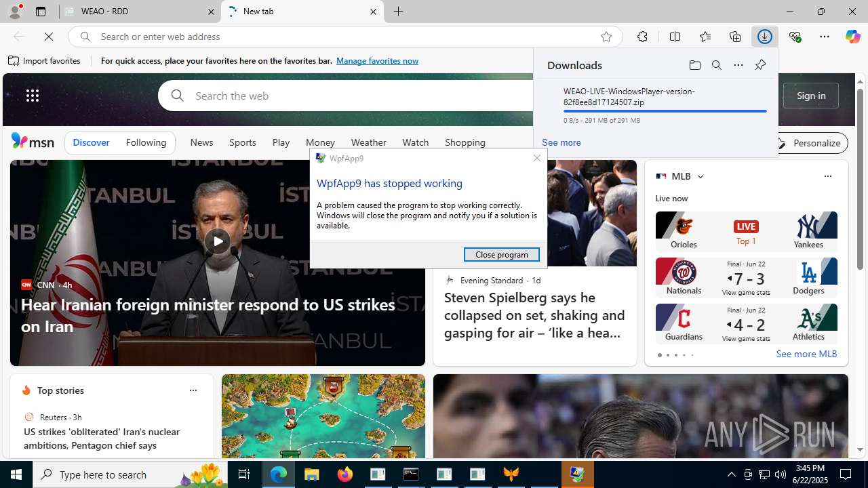868x488 pixels.
Task: Open the Extensions puzzle icon
Action: pos(642,37)
